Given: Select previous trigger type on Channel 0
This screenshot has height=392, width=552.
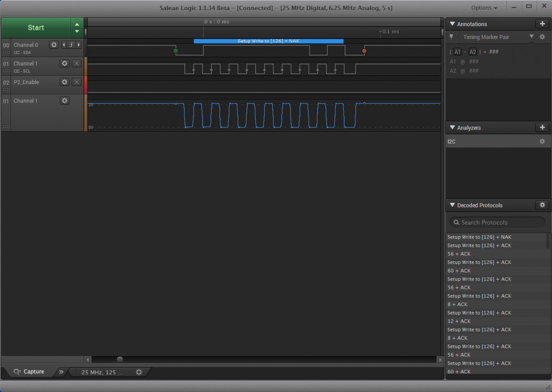Looking at the screenshot, I should pos(63,45).
